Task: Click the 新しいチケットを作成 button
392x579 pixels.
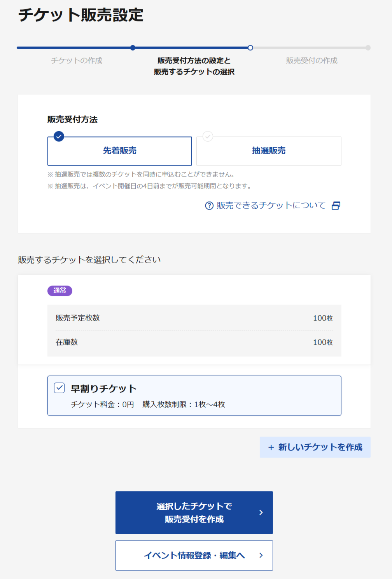Action: pos(315,447)
